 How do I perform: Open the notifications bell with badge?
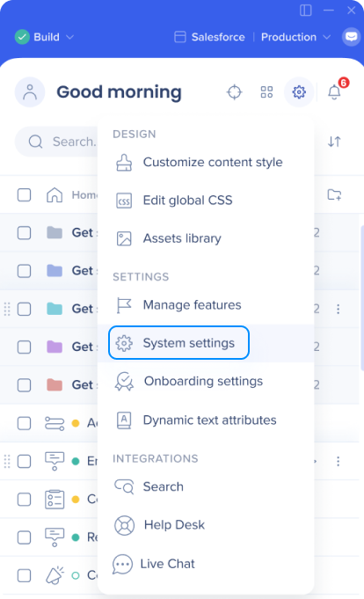pyautogui.click(x=337, y=90)
